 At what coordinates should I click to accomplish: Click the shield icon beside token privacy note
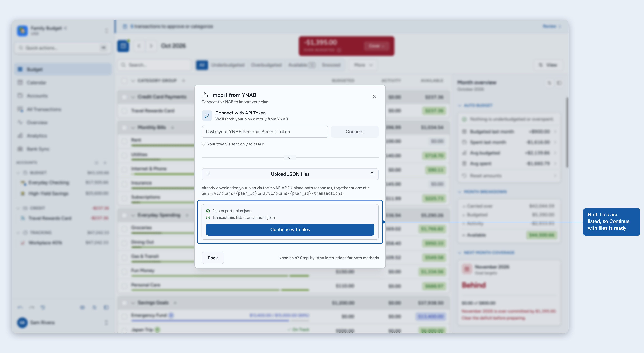pyautogui.click(x=204, y=144)
